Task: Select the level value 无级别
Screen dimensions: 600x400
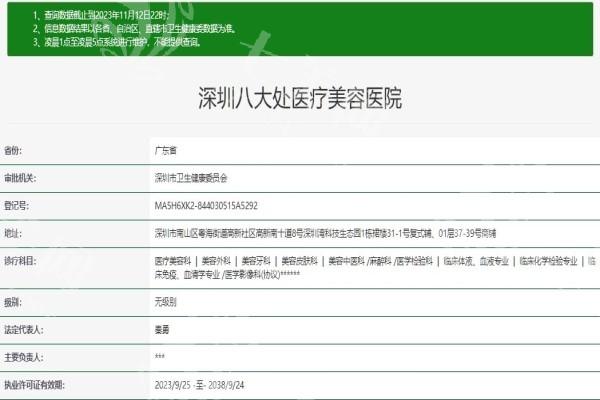Action: (x=165, y=302)
